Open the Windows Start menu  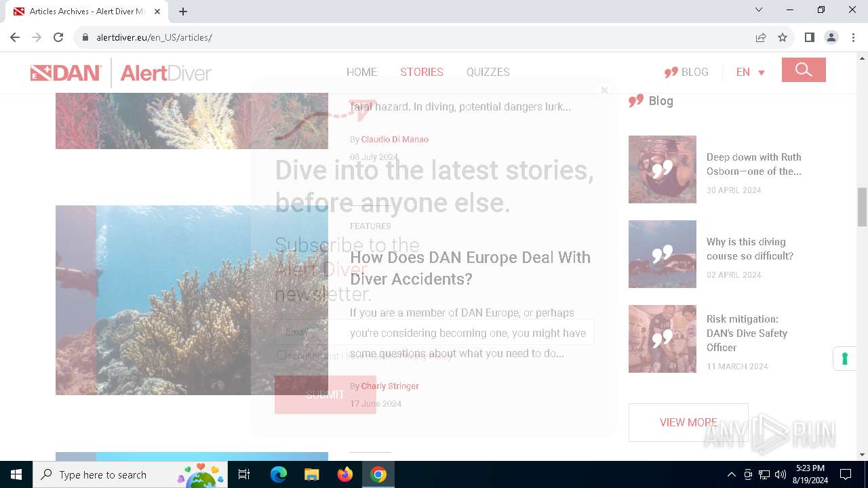[x=16, y=474]
